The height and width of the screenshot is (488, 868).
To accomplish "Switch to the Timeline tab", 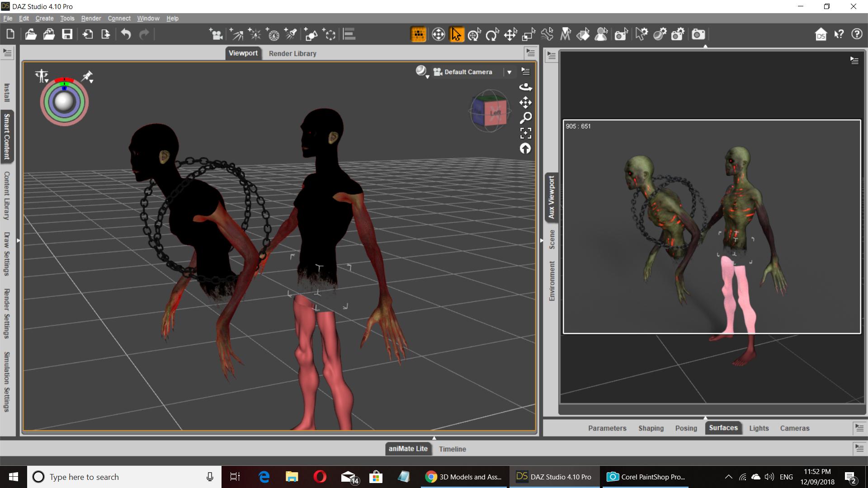I will click(452, 449).
